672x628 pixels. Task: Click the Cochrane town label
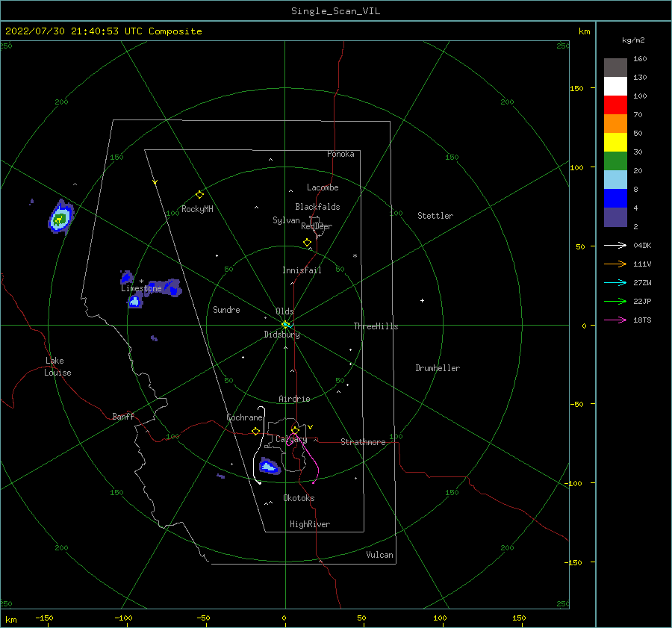click(244, 417)
